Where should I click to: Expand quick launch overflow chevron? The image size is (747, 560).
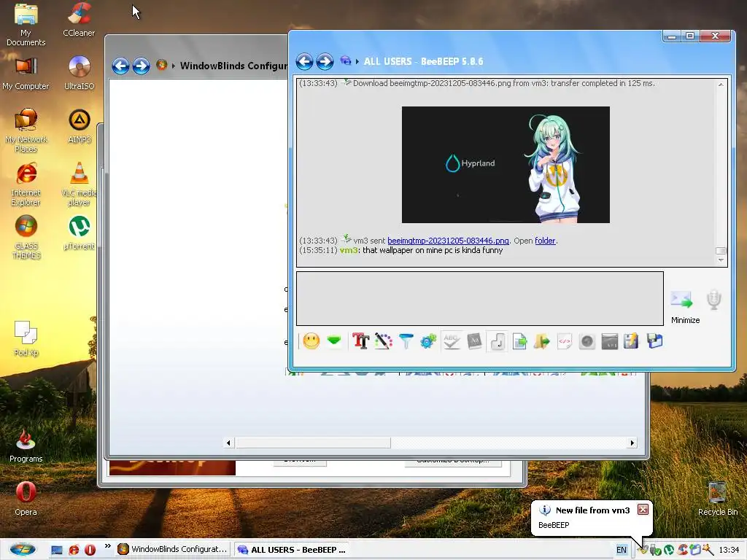108,546
